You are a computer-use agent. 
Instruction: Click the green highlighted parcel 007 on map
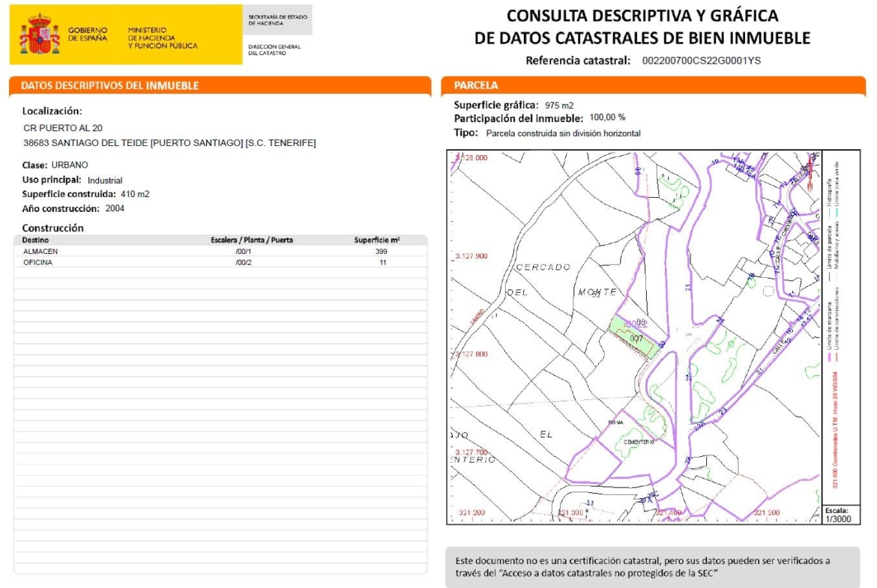[636, 336]
